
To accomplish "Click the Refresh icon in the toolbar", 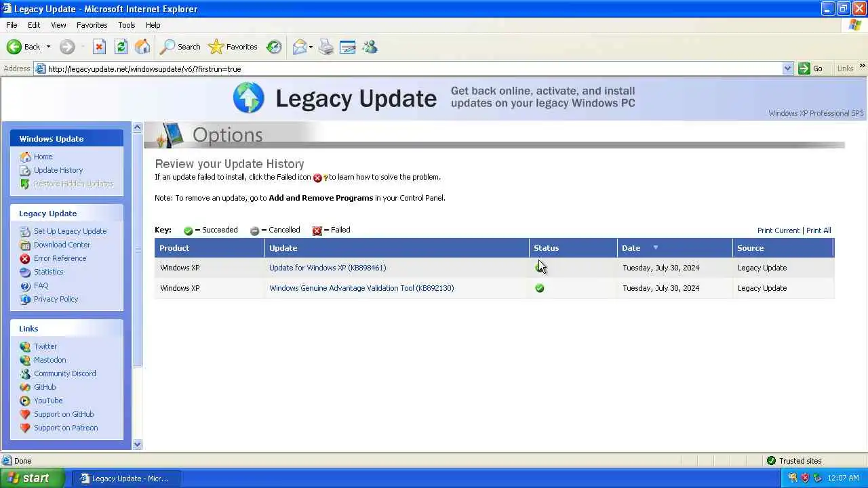I will click(121, 47).
